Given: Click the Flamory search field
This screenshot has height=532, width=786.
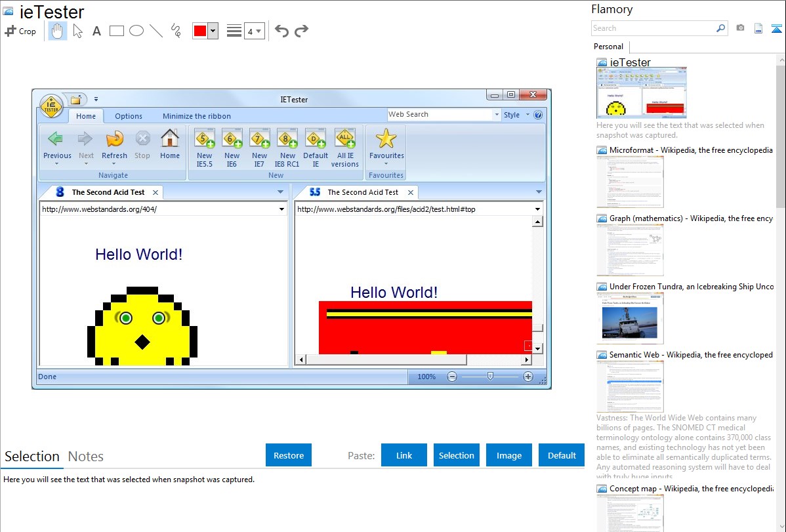Looking at the screenshot, I should pos(653,28).
